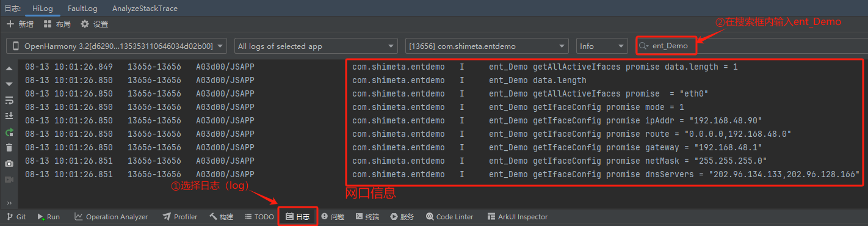Select log line containing dnsServers
This screenshot has height=226, width=868.
tap(443, 174)
